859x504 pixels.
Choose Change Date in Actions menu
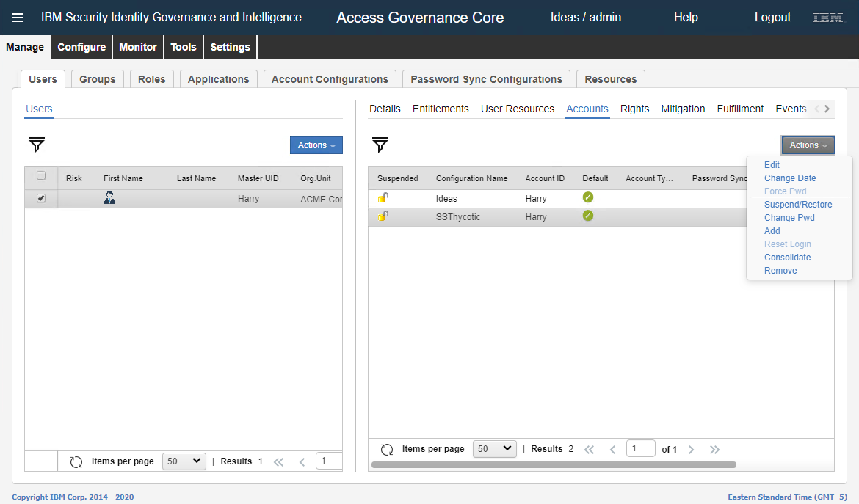(790, 178)
